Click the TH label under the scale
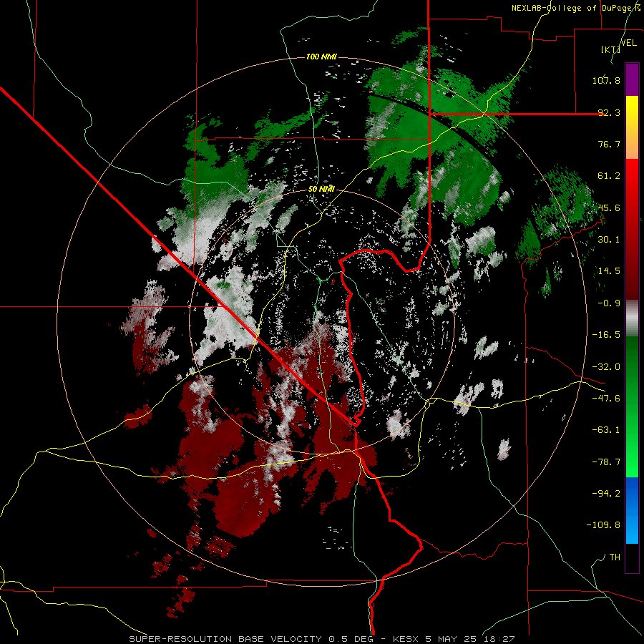The width and height of the screenshot is (644, 644). [615, 557]
